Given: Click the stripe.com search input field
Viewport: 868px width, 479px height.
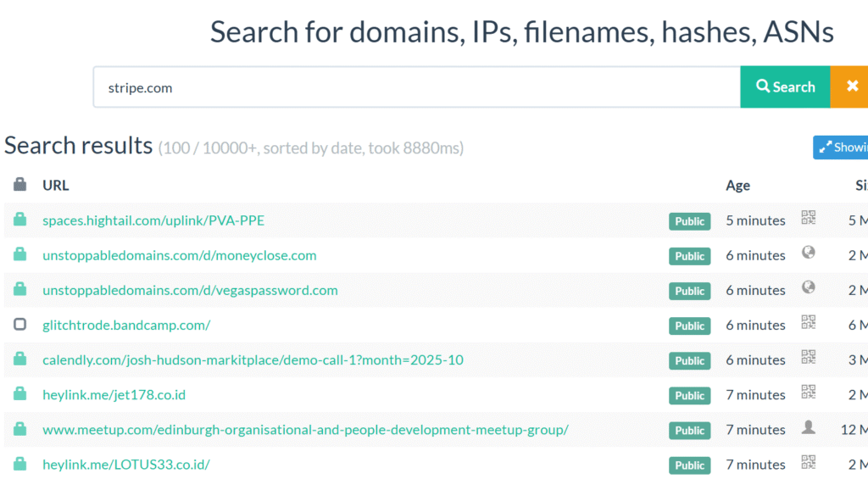Looking at the screenshot, I should tap(415, 87).
